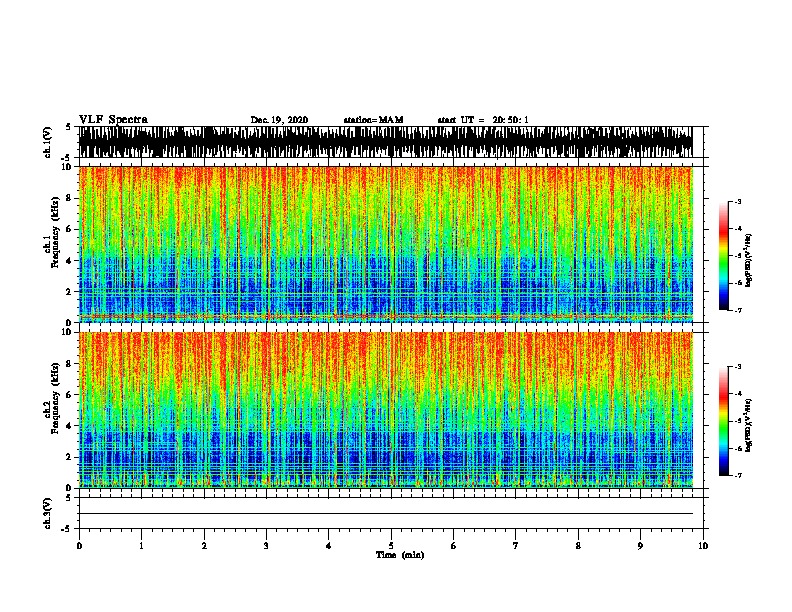Click the "-7" label on ch.2 color scale
Viewport: 792px width, 612px height.
coord(738,476)
